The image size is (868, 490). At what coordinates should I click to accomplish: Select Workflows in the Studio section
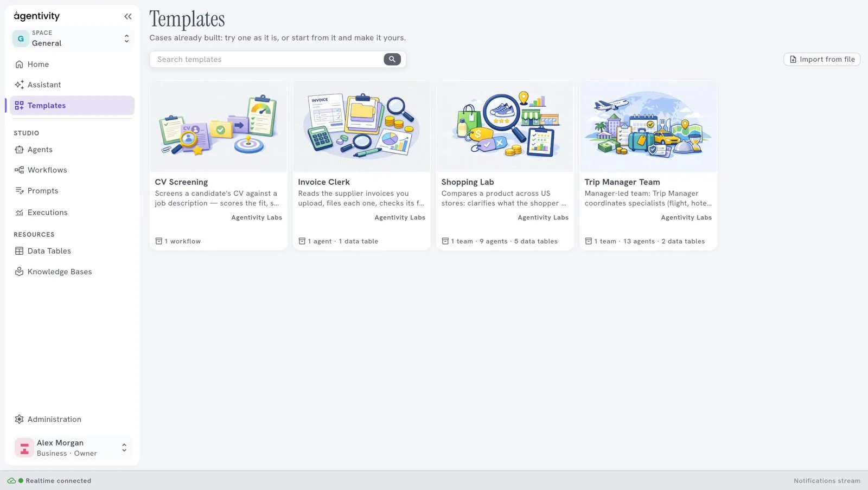[x=72, y=170]
